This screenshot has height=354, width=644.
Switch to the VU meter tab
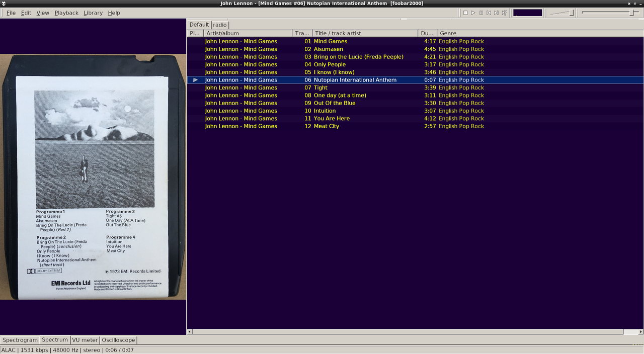point(85,340)
